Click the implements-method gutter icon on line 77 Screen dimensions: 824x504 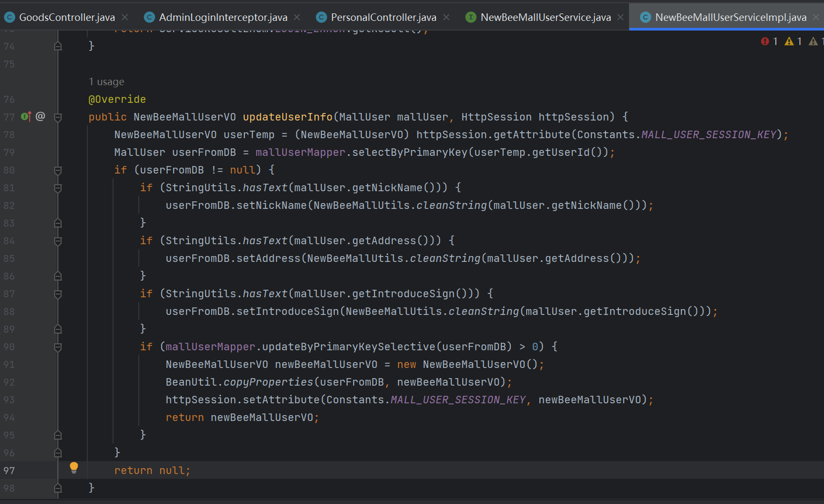click(x=26, y=116)
